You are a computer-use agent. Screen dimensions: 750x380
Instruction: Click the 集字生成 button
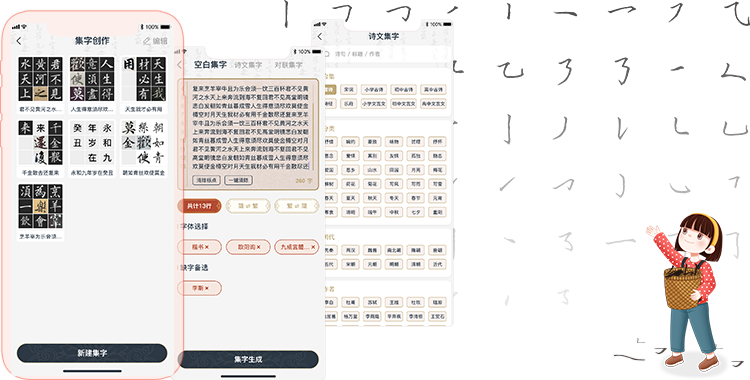click(x=248, y=359)
